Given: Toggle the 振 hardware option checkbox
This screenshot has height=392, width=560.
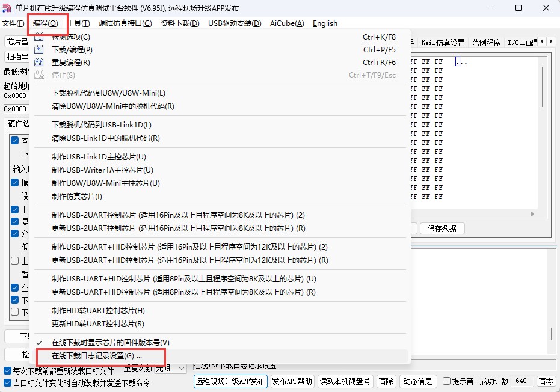Looking at the screenshot, I should (14, 182).
